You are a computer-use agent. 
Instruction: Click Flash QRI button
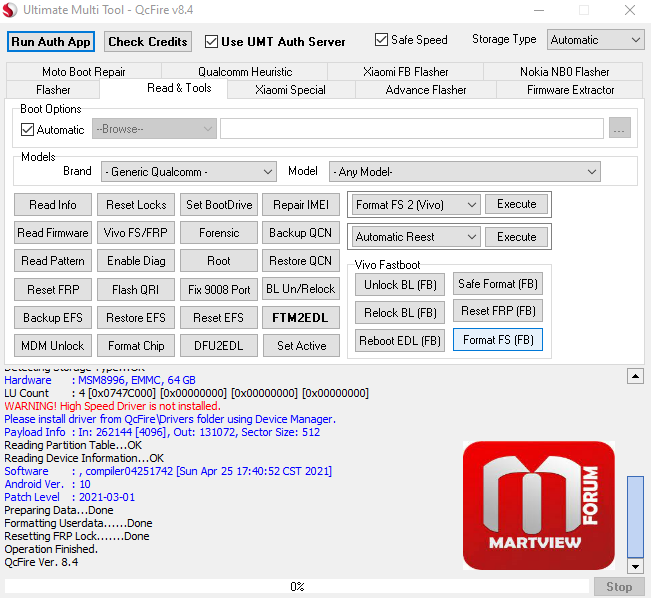pos(136,289)
